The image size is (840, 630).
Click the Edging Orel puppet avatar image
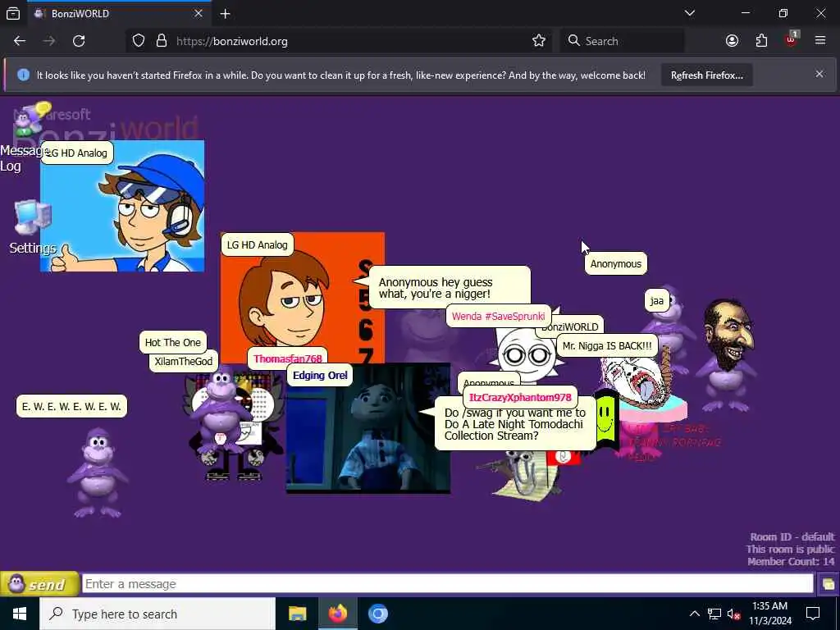(368, 428)
